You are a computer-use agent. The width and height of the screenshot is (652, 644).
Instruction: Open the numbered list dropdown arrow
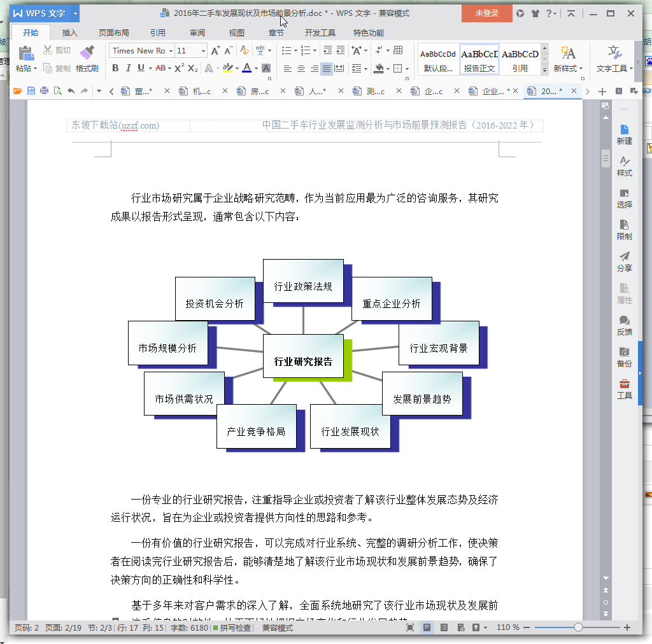pos(315,51)
